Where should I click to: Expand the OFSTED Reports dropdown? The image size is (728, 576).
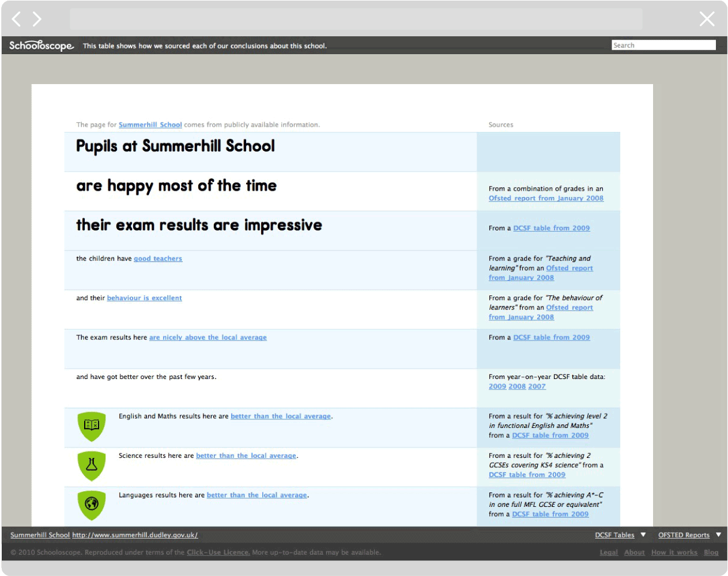[x=684, y=535]
